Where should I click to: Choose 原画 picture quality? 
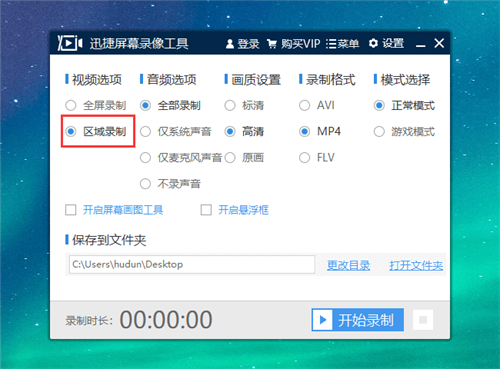[244, 158]
